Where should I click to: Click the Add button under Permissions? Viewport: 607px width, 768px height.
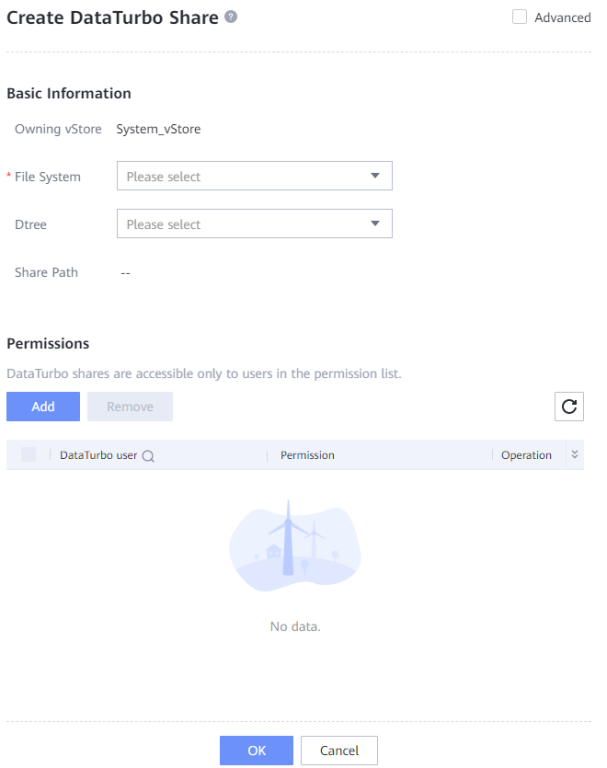43,406
